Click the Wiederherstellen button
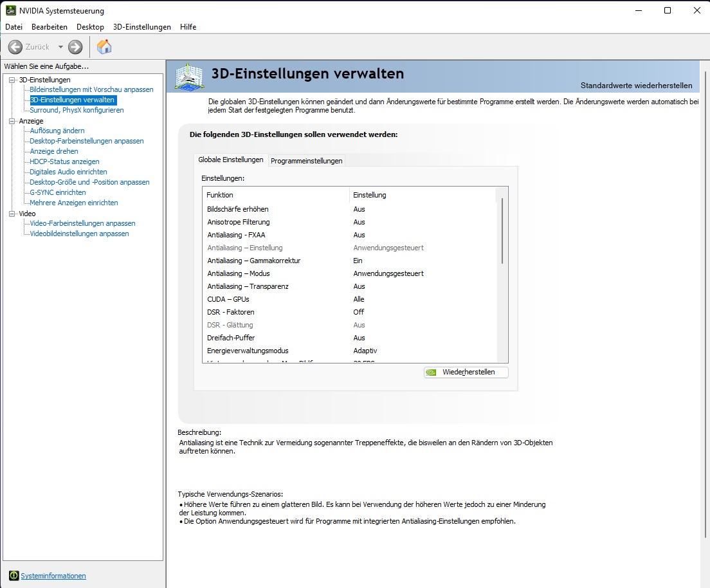The height and width of the screenshot is (588, 710). (x=466, y=372)
